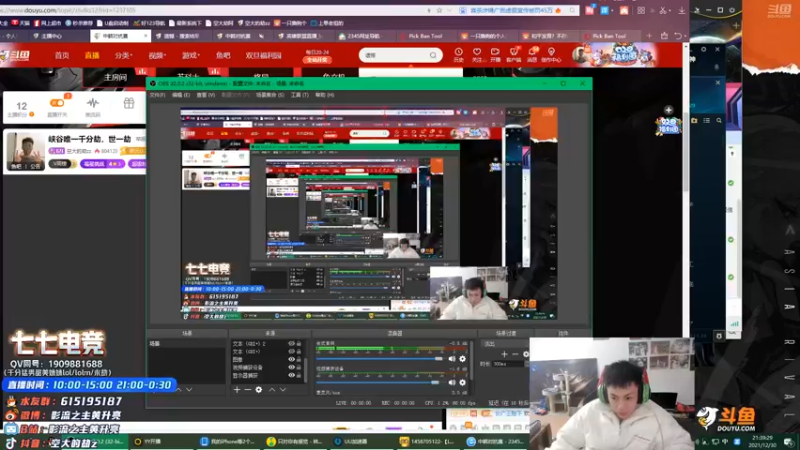The width and height of the screenshot is (800, 450).
Task: Lock the 显示器捕获 source
Action: click(x=299, y=375)
